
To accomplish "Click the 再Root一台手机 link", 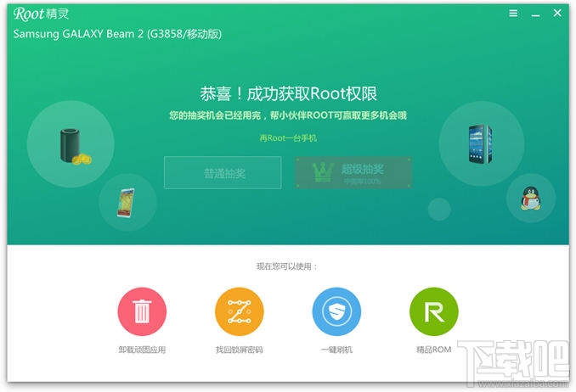I will click(x=288, y=138).
